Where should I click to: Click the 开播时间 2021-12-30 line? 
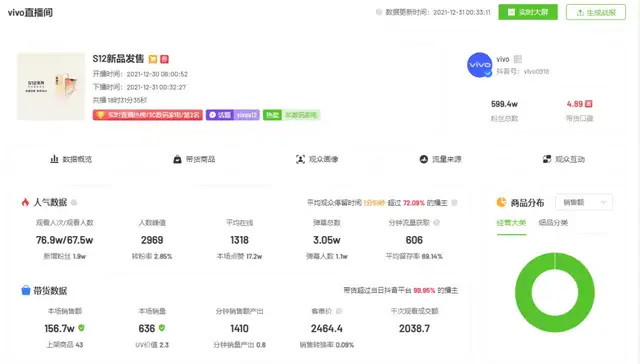click(x=140, y=74)
